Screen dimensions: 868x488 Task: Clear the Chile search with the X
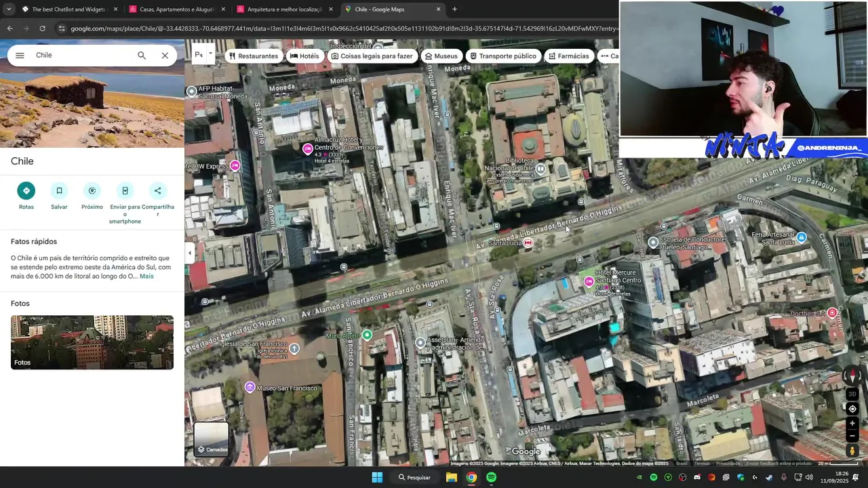pyautogui.click(x=165, y=56)
